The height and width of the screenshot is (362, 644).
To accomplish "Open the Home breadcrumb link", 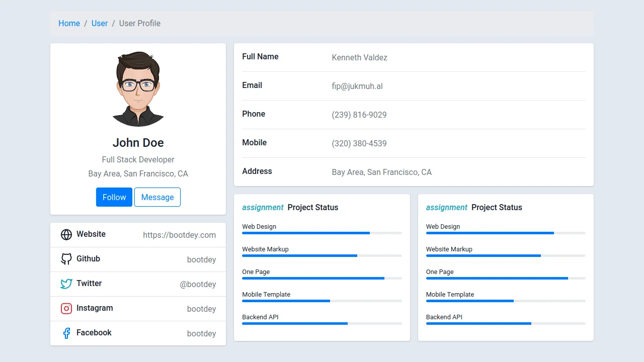I will coord(69,23).
